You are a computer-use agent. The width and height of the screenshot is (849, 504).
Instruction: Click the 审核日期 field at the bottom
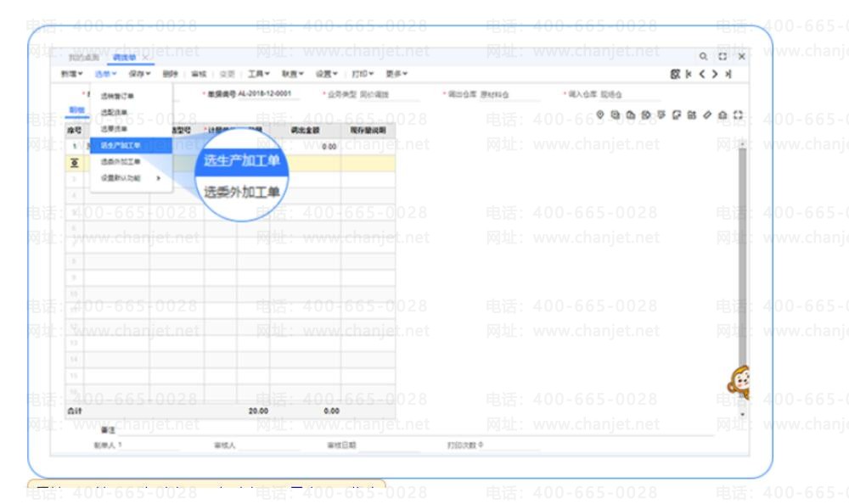click(x=388, y=445)
